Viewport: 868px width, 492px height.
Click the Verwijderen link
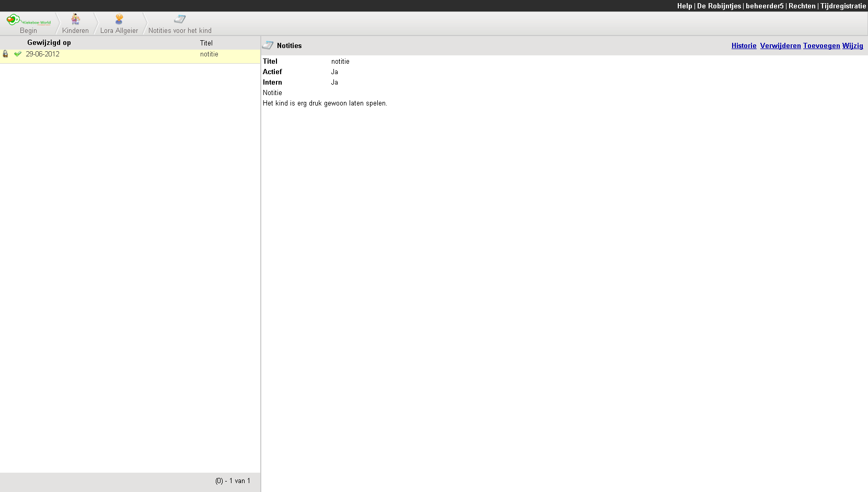pyautogui.click(x=780, y=45)
